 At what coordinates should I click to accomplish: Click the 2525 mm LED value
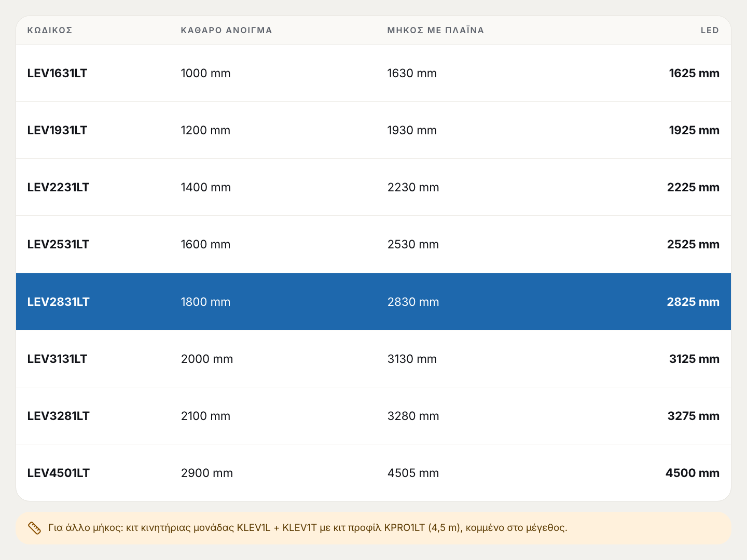click(693, 244)
